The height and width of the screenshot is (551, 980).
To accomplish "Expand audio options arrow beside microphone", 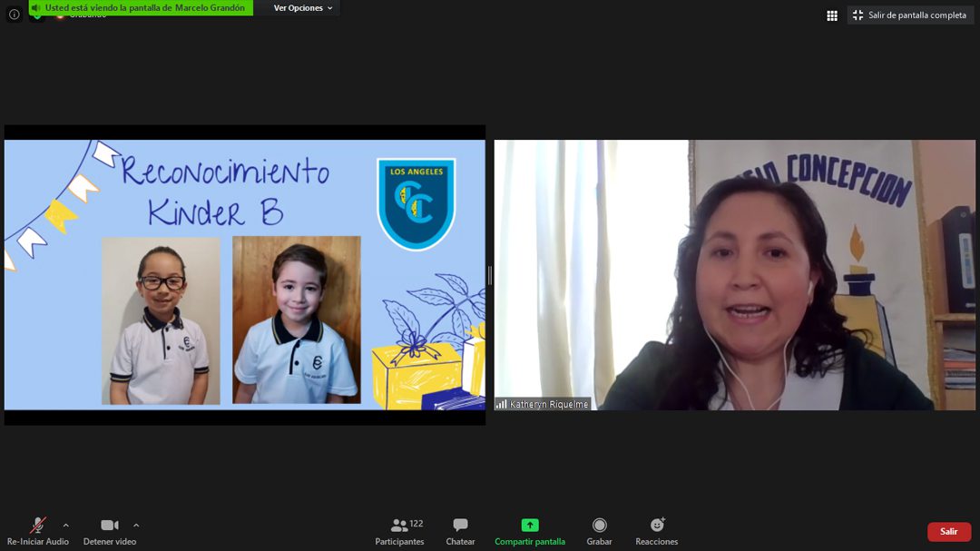I will click(65, 525).
